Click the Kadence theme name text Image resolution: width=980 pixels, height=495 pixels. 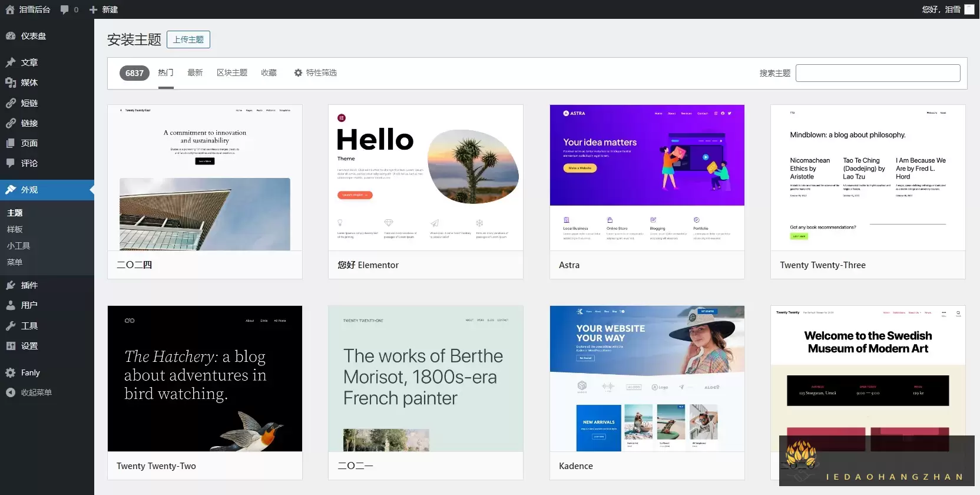click(576, 466)
